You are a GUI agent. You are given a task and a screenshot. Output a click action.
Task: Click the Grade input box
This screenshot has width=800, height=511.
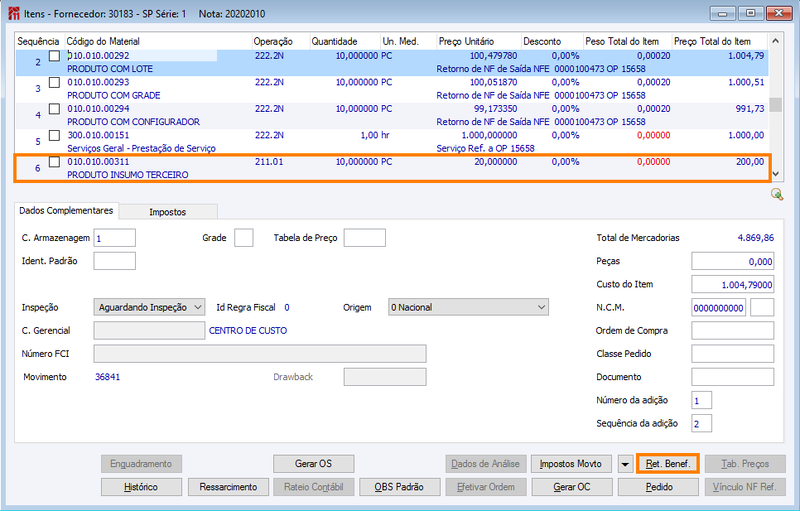coord(244,238)
